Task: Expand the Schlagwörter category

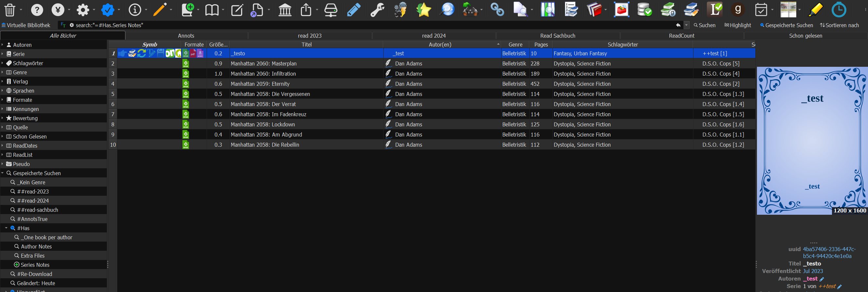Action: click(x=2, y=63)
